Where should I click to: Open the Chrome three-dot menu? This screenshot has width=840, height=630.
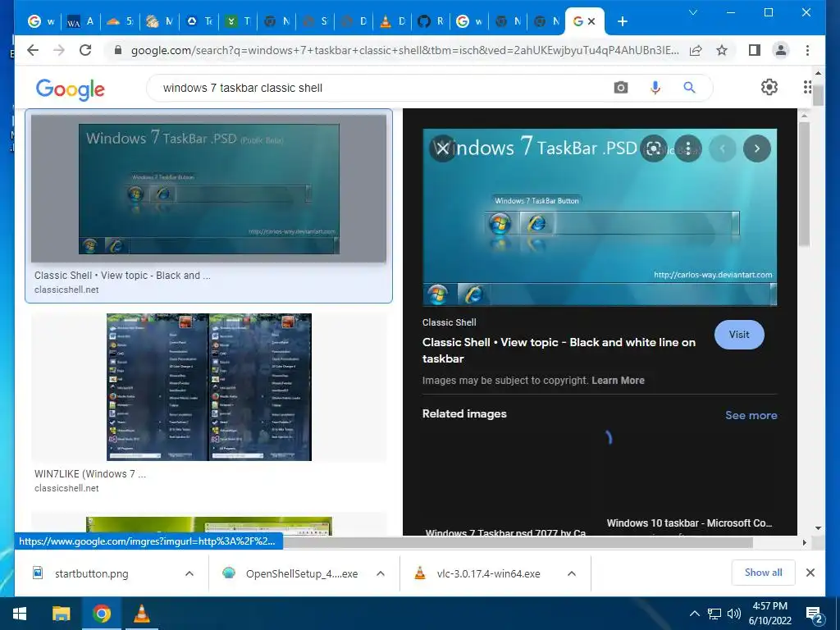tap(807, 50)
